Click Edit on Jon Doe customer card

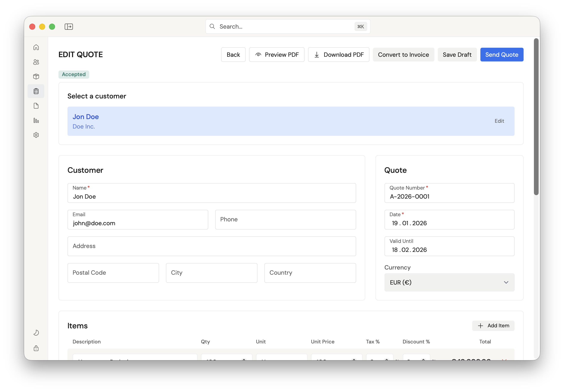[499, 121]
